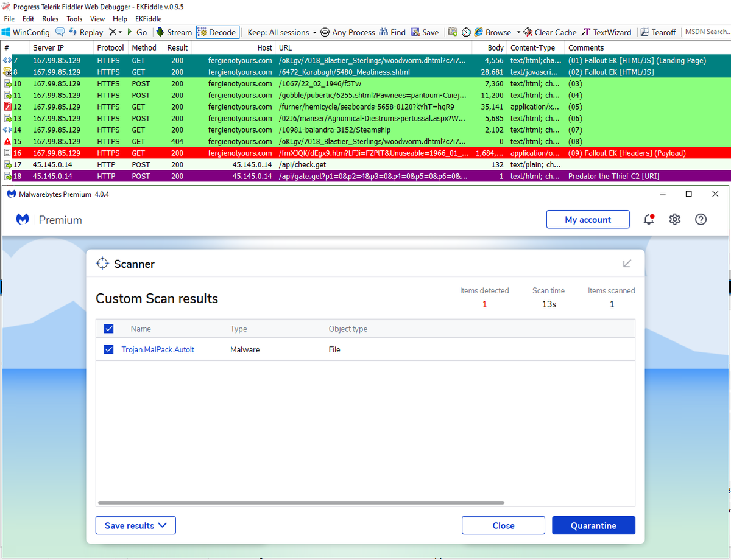Click the Comments column header

pos(648,47)
